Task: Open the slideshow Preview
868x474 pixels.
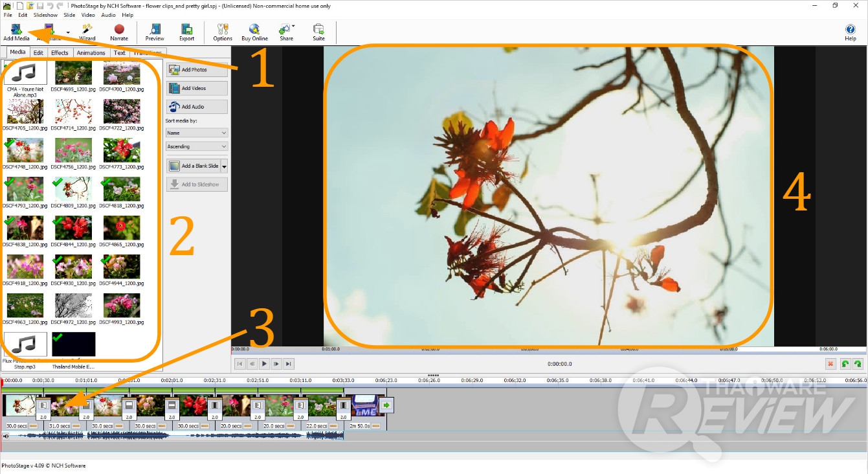Action: [x=155, y=30]
